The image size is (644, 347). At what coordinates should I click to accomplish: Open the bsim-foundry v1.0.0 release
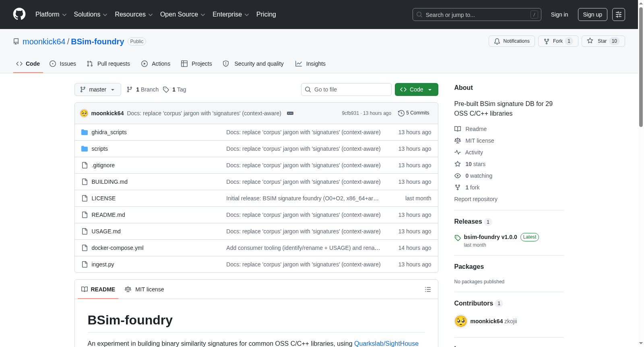click(490, 237)
